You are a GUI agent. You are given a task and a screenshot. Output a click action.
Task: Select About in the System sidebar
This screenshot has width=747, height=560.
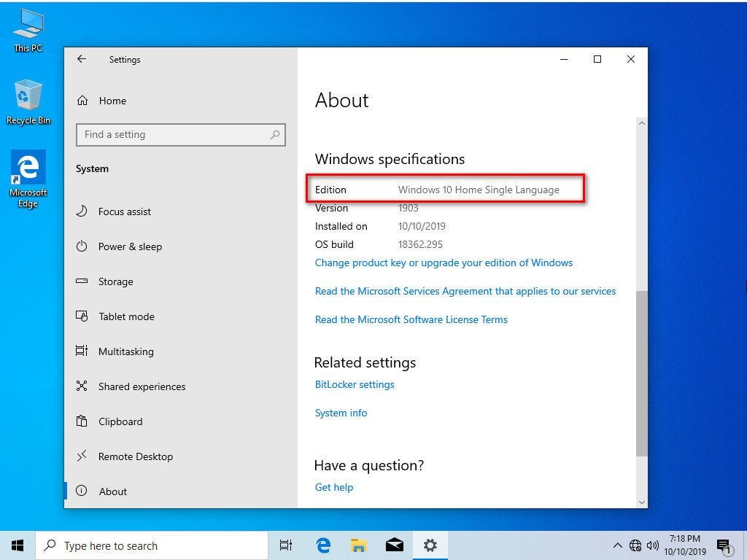(113, 491)
